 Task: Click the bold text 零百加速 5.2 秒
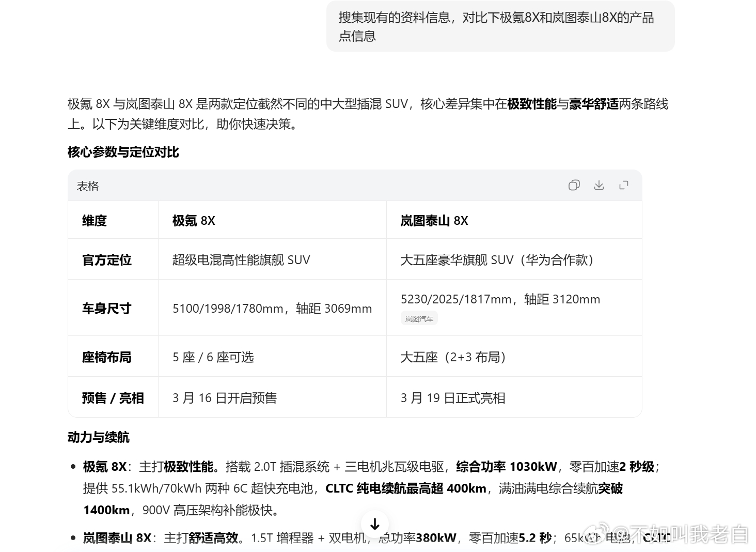(510, 538)
